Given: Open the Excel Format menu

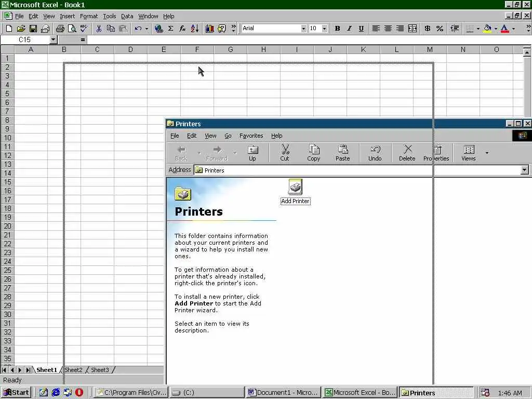Looking at the screenshot, I should pyautogui.click(x=89, y=16).
